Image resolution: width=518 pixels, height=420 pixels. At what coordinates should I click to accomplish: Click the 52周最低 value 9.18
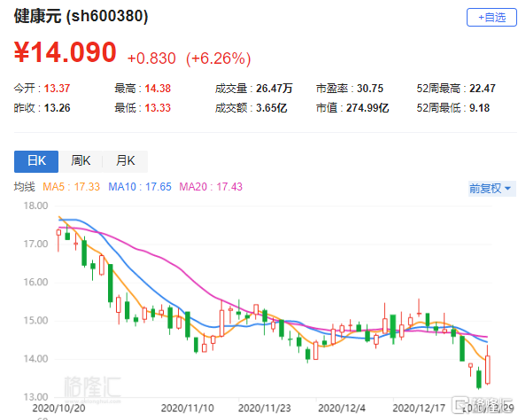479,108
